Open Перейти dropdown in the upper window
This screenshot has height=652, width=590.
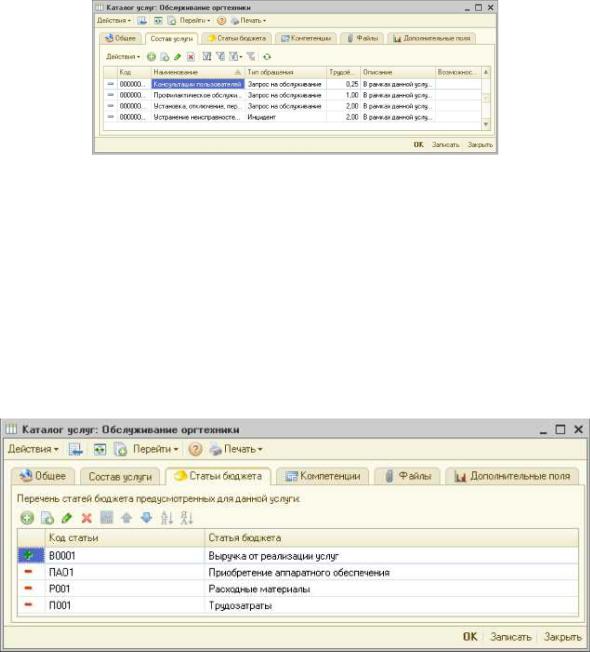point(195,20)
